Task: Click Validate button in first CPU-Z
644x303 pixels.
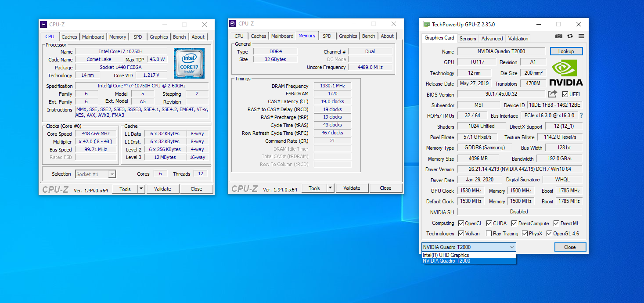Action: pyautogui.click(x=162, y=189)
